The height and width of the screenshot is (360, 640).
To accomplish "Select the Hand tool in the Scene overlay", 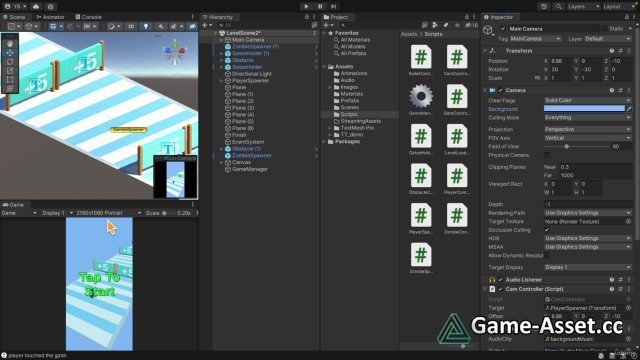I will (10, 43).
